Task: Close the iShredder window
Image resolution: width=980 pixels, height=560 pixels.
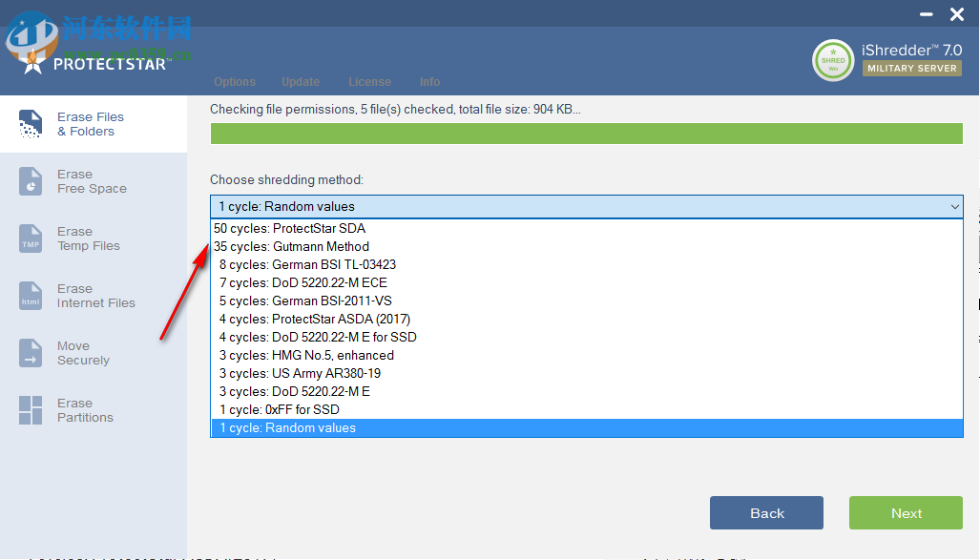Action: [957, 14]
